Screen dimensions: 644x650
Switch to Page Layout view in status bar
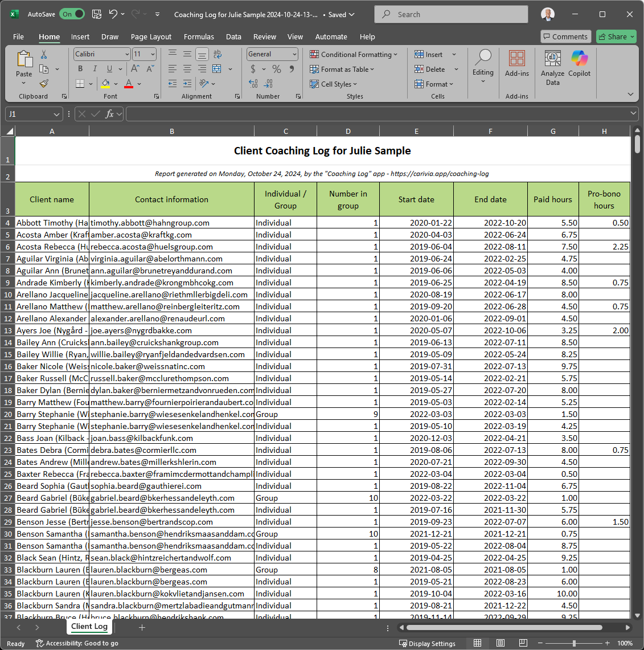point(500,643)
